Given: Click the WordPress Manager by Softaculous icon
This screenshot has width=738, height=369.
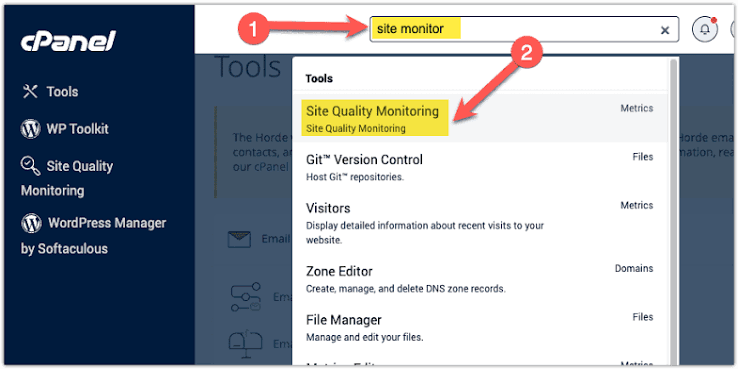Looking at the screenshot, I should (31, 223).
